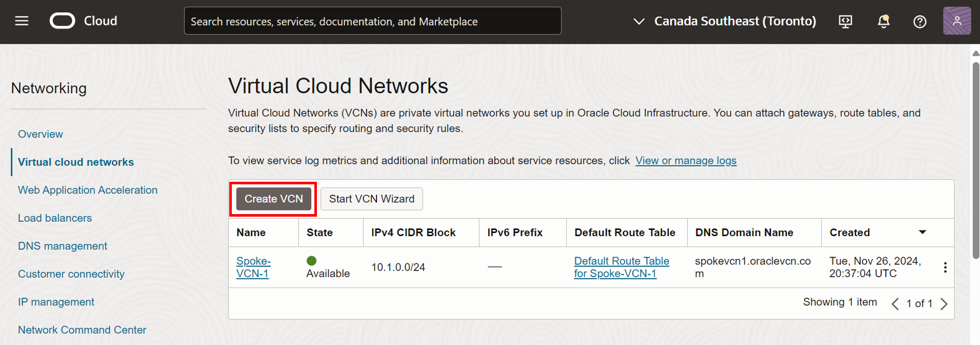
Task: Go to previous page of results
Action: (x=895, y=304)
